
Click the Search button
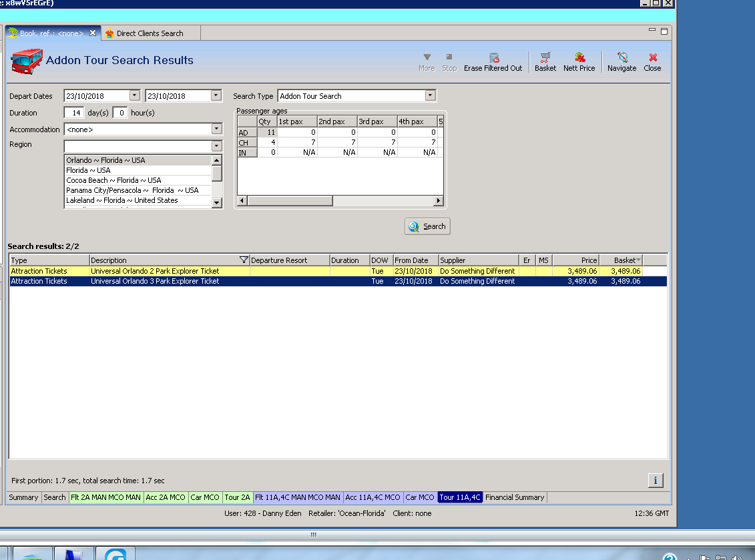pyautogui.click(x=427, y=226)
